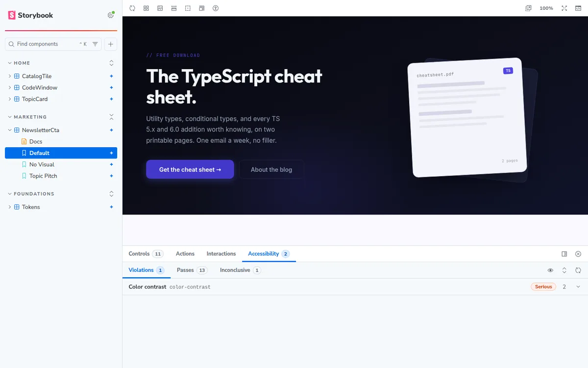Enable the measure tool icon
The image size is (588, 368).
click(174, 8)
